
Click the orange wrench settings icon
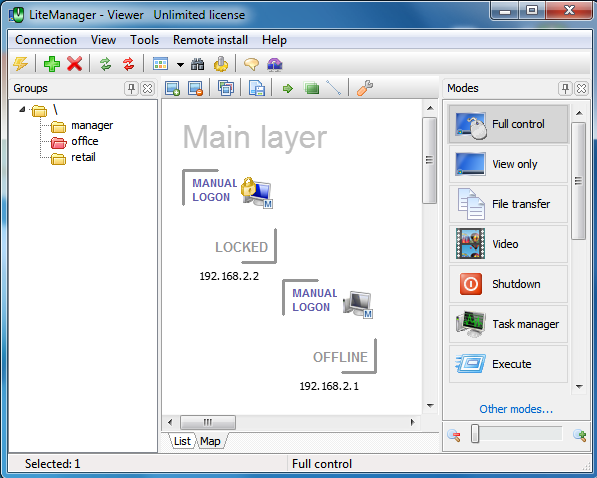coord(365,88)
